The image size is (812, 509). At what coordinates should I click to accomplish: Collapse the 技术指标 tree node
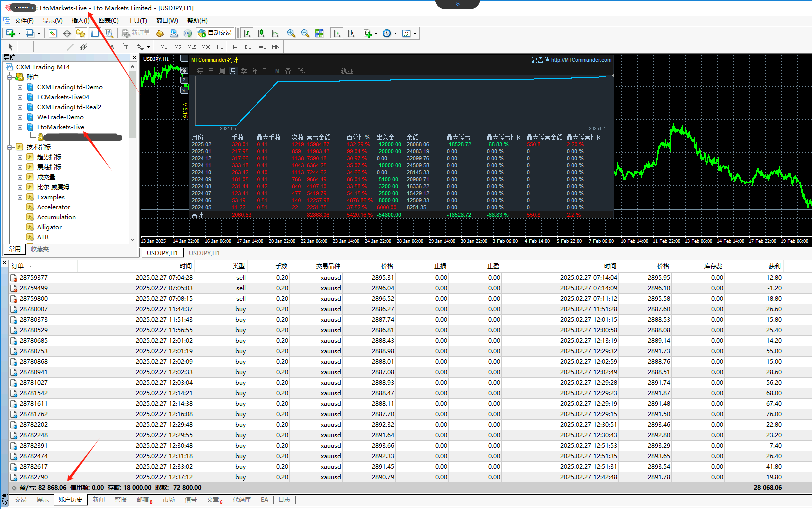(10, 147)
